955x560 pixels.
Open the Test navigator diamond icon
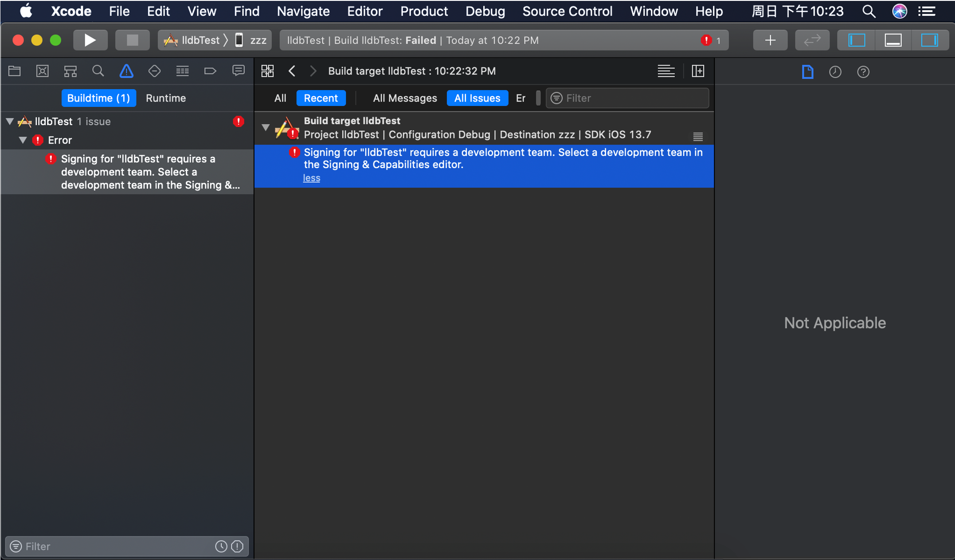(154, 71)
